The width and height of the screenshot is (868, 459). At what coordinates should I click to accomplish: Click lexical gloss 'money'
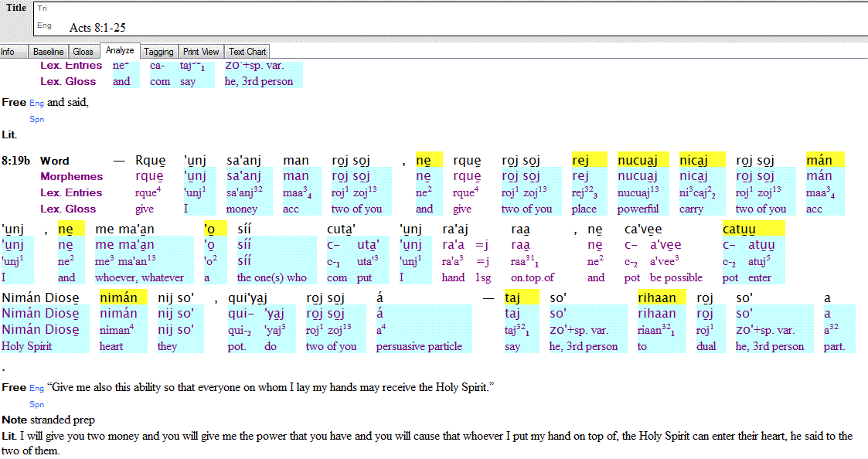(x=241, y=209)
